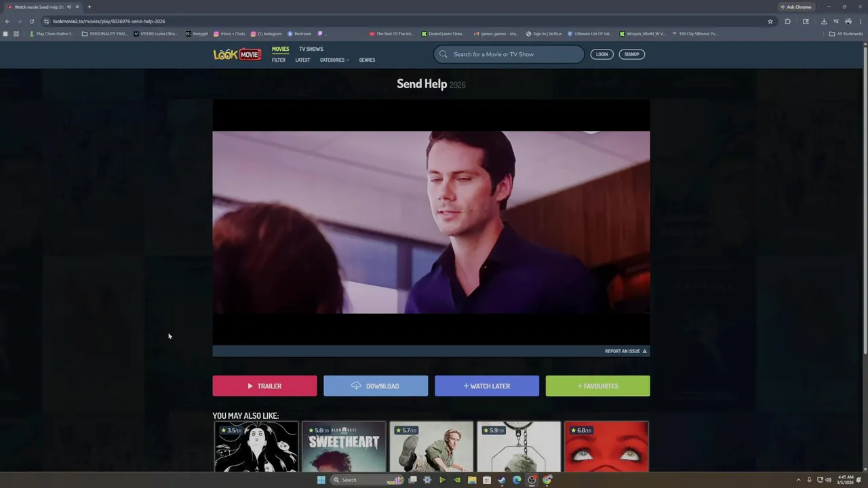Open VITURE Luma Ultra bookmark
Viewport: 868px width, 488px height.
155,33
